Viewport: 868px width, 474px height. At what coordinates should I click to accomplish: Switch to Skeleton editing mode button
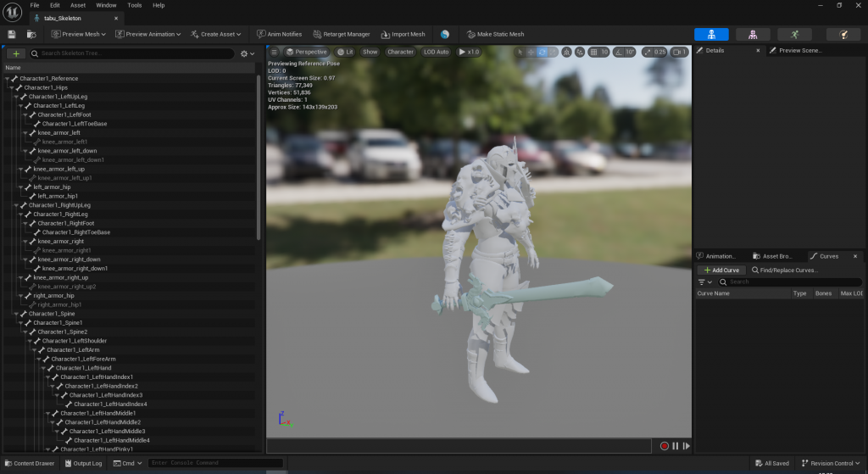coord(710,34)
